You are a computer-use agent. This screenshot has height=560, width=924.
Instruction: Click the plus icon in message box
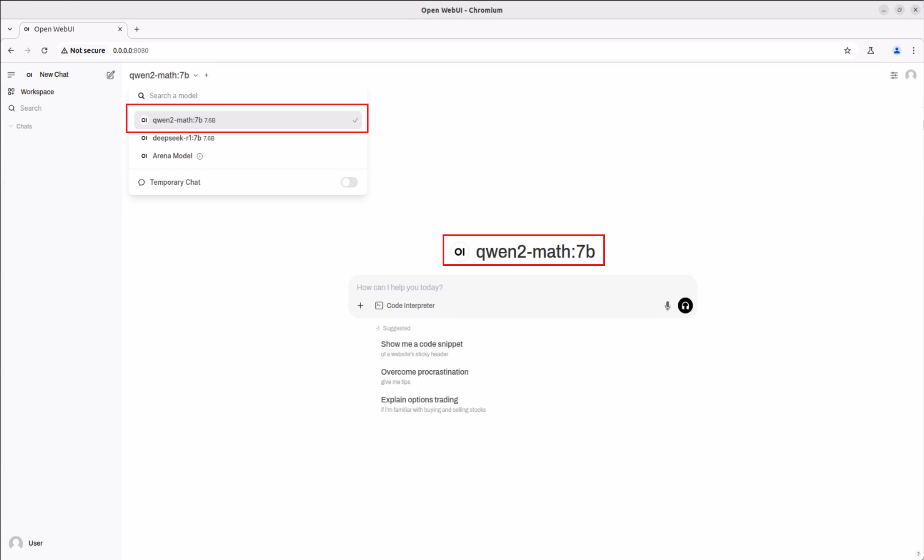tap(360, 305)
